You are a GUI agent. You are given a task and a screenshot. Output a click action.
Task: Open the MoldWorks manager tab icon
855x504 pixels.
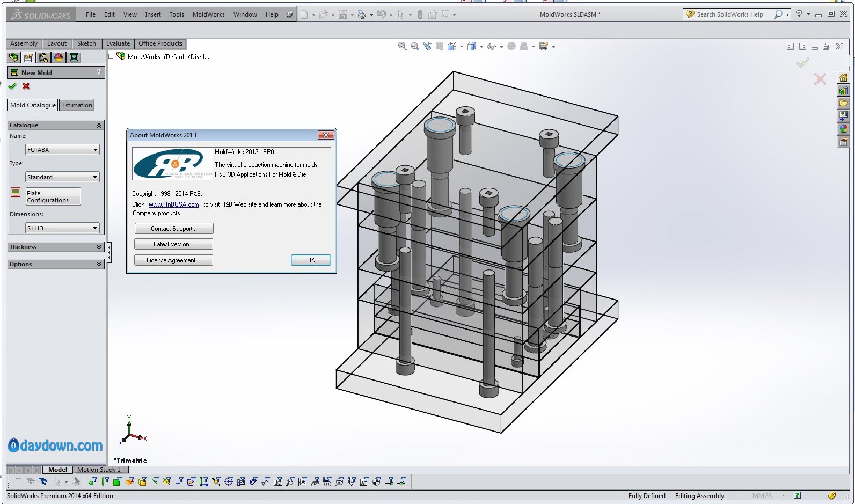pyautogui.click(x=74, y=57)
